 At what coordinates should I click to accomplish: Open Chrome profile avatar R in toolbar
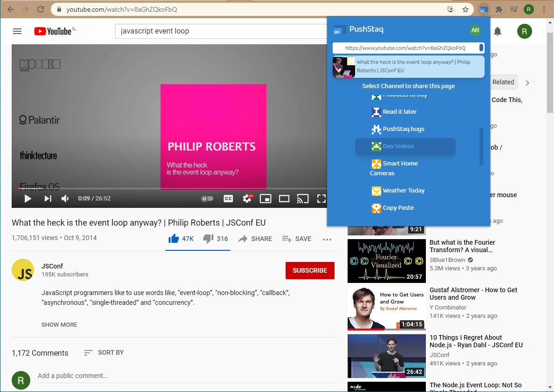coord(528,9)
